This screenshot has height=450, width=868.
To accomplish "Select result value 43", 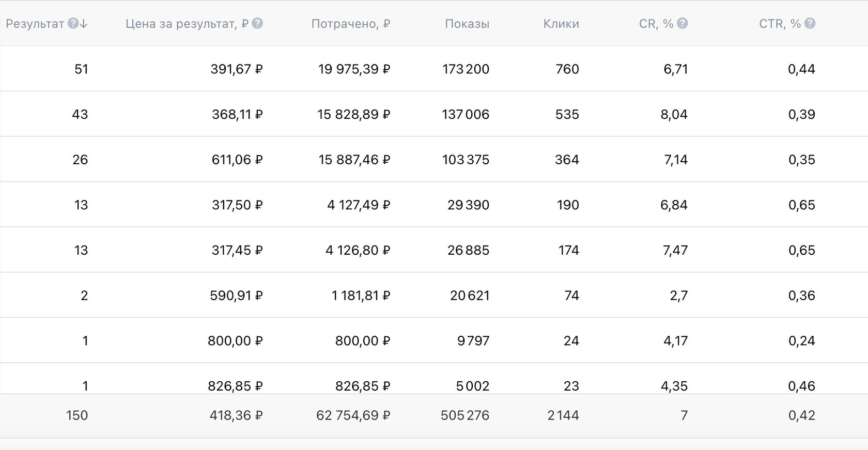I will click(x=80, y=114).
